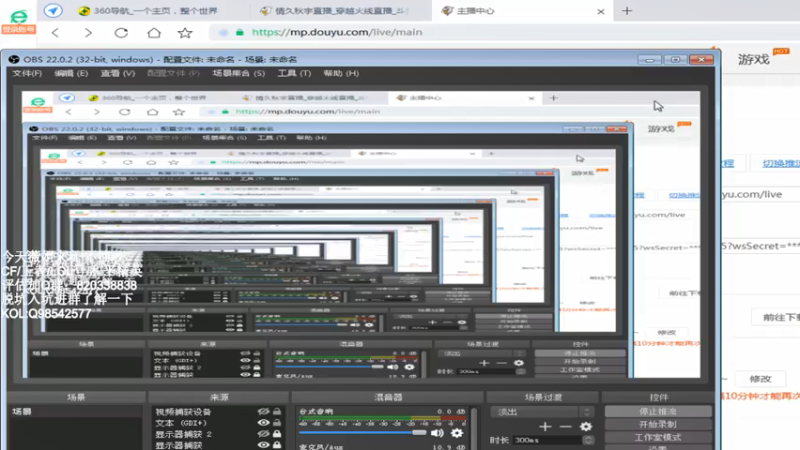The height and width of the screenshot is (450, 800).
Task: Click the blue paper-plane icon beside tabs
Action: coord(53,10)
